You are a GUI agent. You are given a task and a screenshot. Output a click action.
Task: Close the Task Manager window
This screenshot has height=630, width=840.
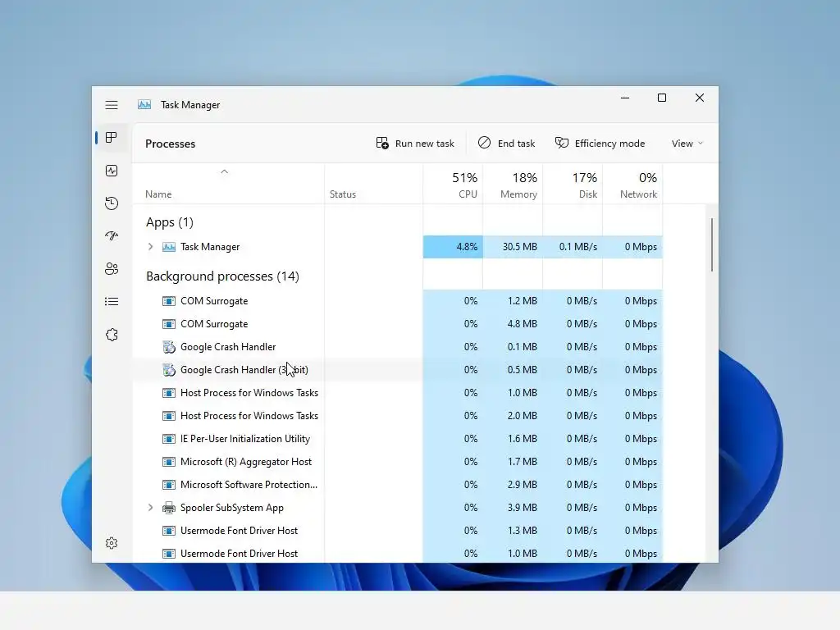700,98
